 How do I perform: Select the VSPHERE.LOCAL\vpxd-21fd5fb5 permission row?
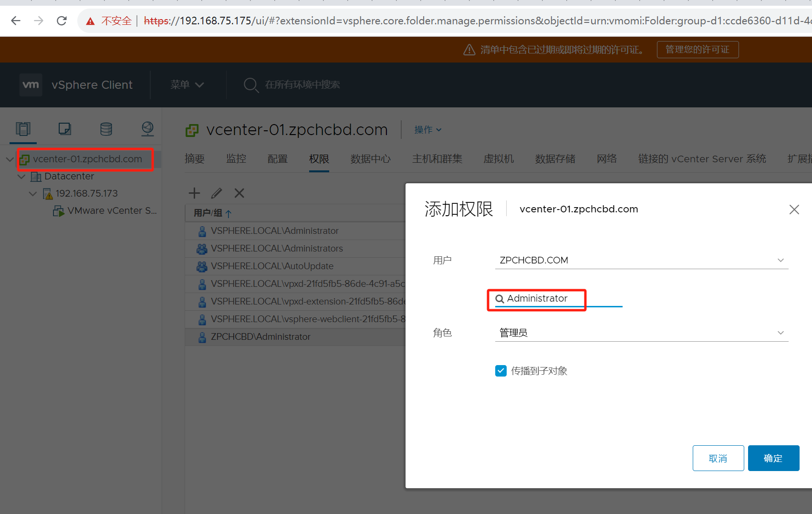295,284
